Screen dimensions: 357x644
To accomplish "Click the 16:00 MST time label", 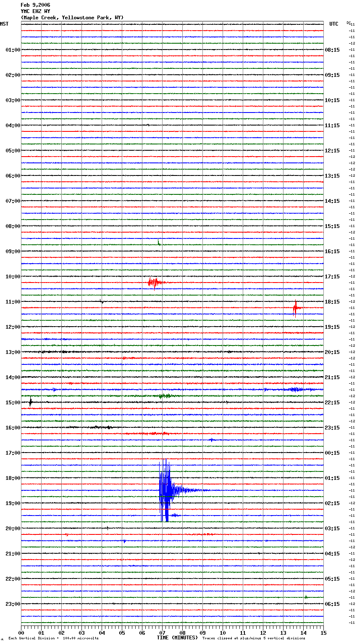I will (x=13, y=428).
